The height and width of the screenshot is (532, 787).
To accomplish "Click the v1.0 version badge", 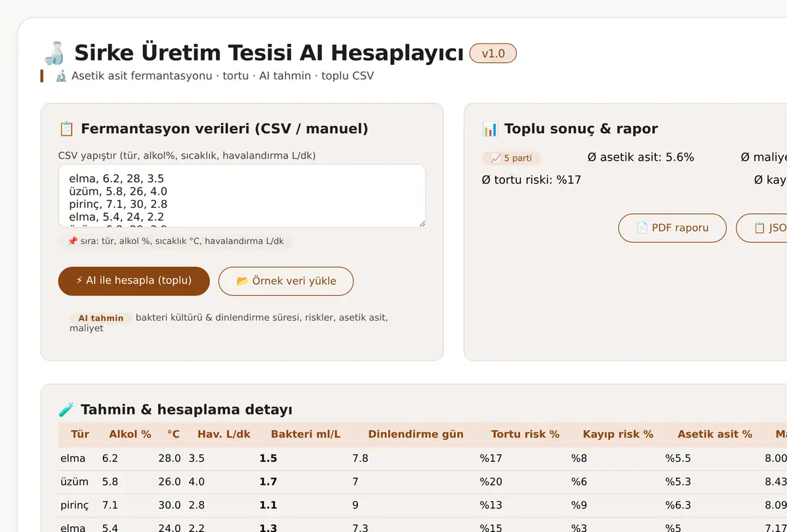I will (x=493, y=54).
